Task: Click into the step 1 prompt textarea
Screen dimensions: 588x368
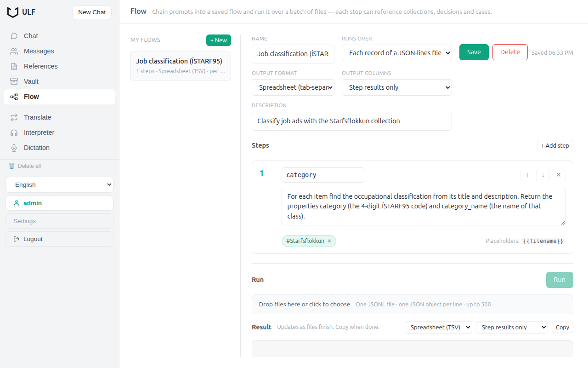Action: coord(424,207)
